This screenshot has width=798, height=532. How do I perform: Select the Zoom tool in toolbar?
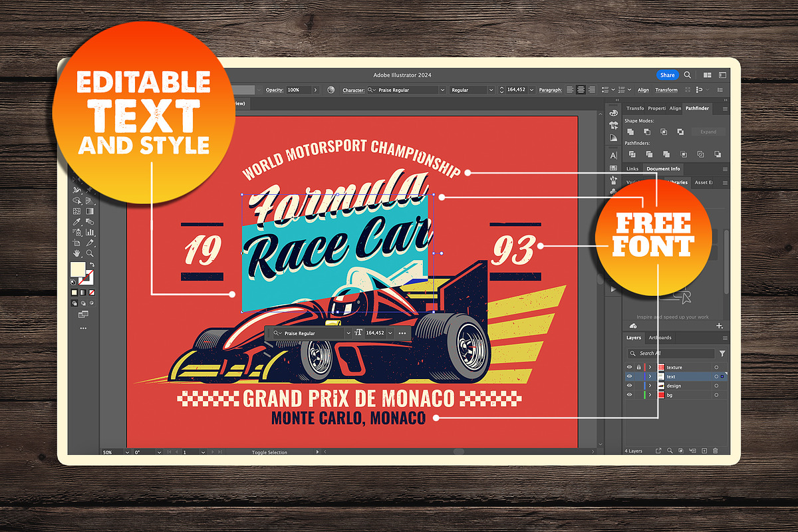pyautogui.click(x=90, y=253)
